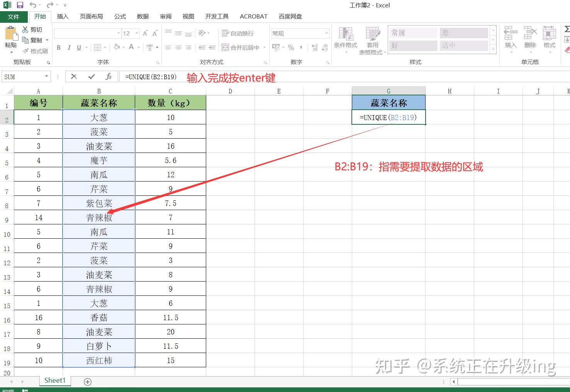The width and height of the screenshot is (570, 392).
Task: Open the number format 常规 dropdown
Action: click(x=326, y=33)
